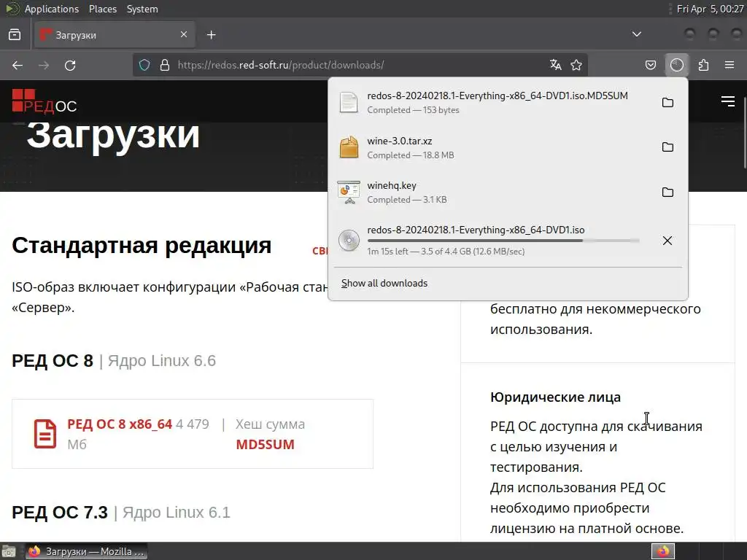
Task: Open the DVD1.iso.MD5SUM download entry
Action: [x=495, y=102]
